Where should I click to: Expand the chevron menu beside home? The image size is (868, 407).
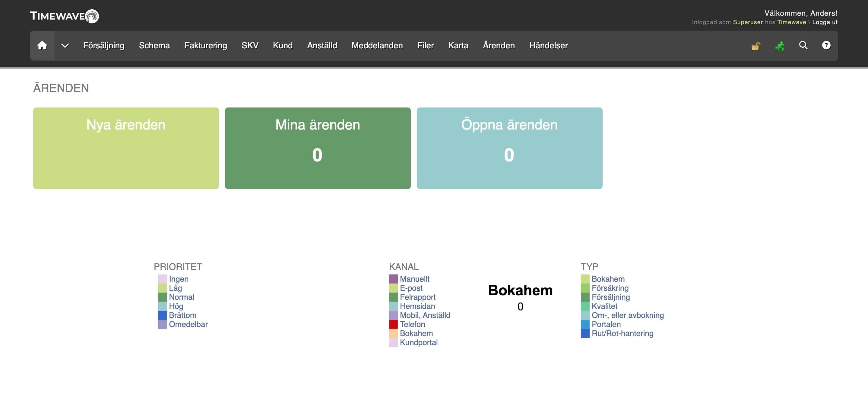click(x=65, y=46)
